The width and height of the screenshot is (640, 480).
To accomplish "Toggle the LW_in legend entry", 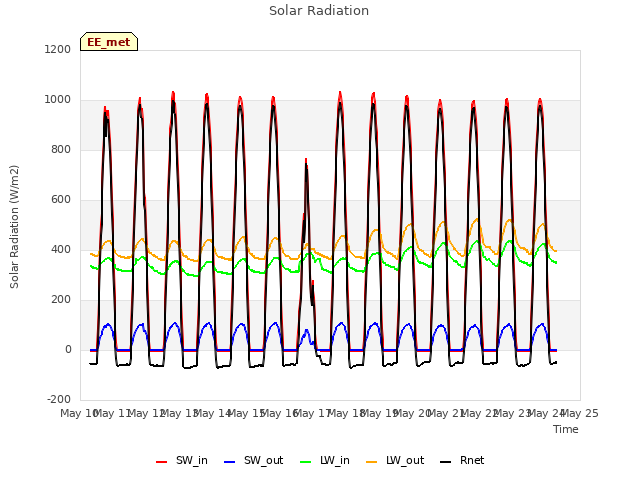I will click(x=325, y=461).
